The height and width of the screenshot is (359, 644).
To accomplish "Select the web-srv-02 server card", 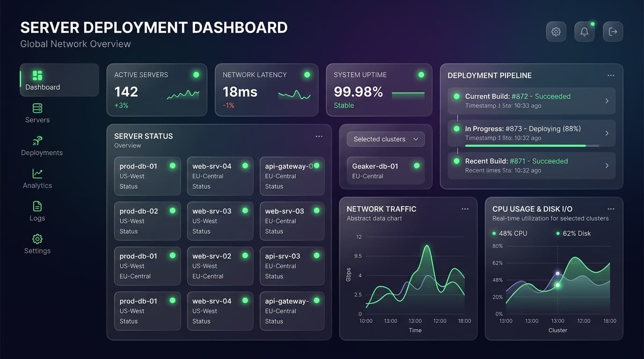I will pyautogui.click(x=220, y=266).
